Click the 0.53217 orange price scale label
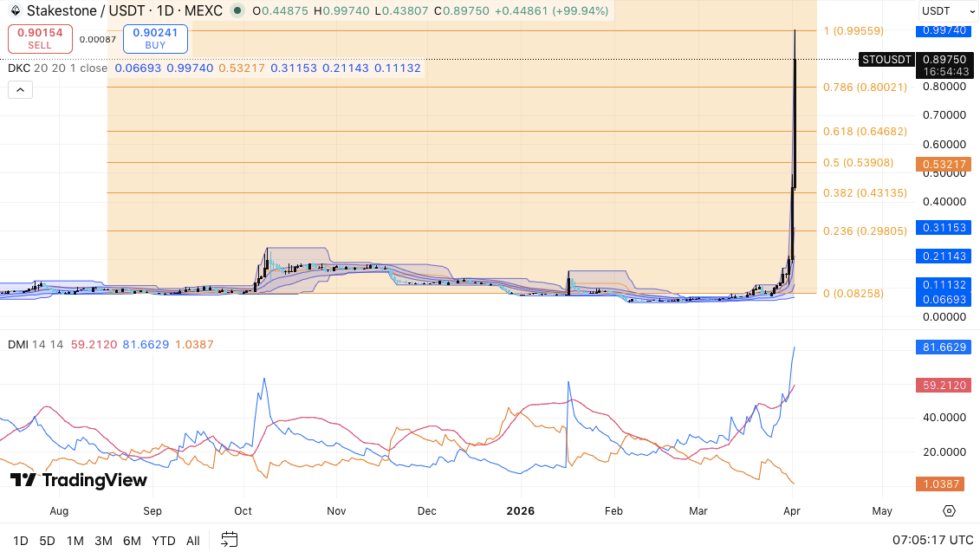Screen dimensions: 980x552 click(943, 164)
